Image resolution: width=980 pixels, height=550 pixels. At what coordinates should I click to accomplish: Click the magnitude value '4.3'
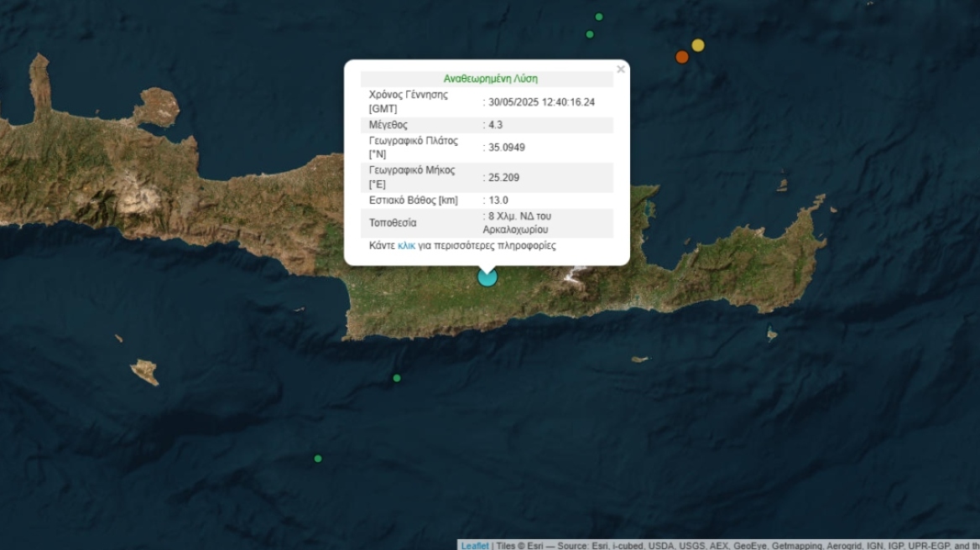coord(495,125)
